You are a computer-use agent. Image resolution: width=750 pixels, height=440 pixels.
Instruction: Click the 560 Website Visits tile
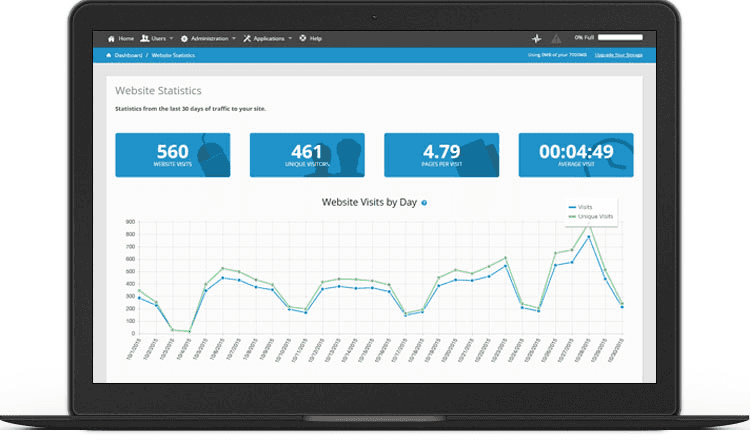click(x=172, y=155)
